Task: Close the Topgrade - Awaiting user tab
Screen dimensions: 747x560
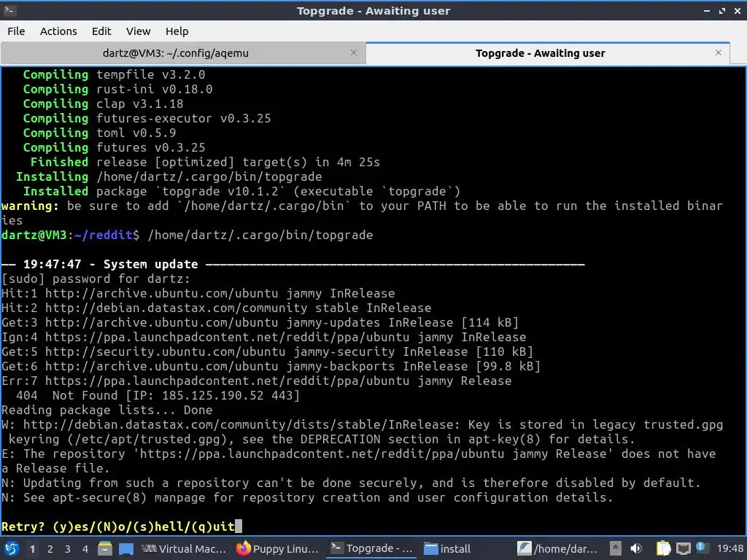Action: (x=719, y=52)
